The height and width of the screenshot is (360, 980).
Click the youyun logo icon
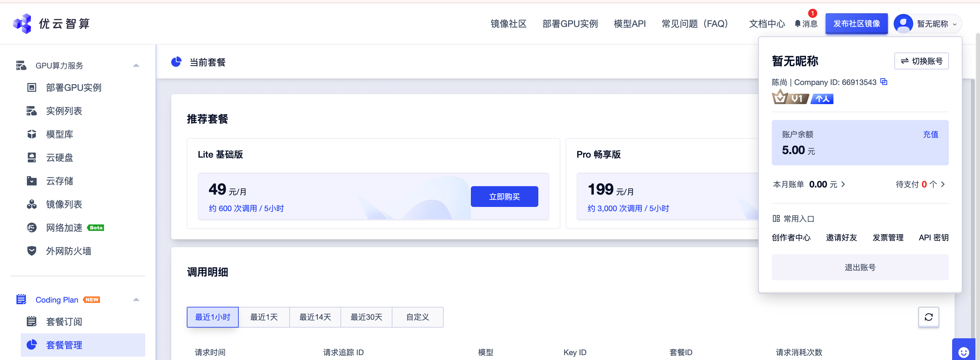[x=22, y=24]
